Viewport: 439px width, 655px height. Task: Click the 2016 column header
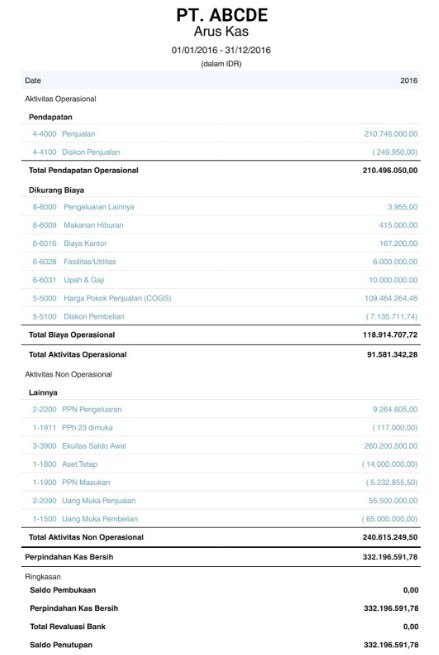[409, 81]
